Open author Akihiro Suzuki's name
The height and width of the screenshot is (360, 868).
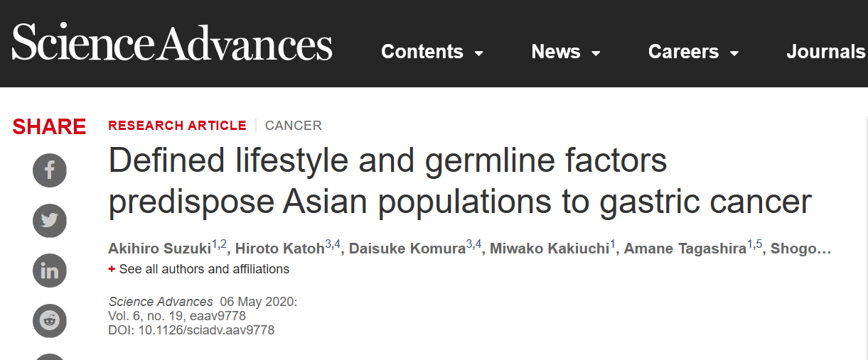[159, 249]
